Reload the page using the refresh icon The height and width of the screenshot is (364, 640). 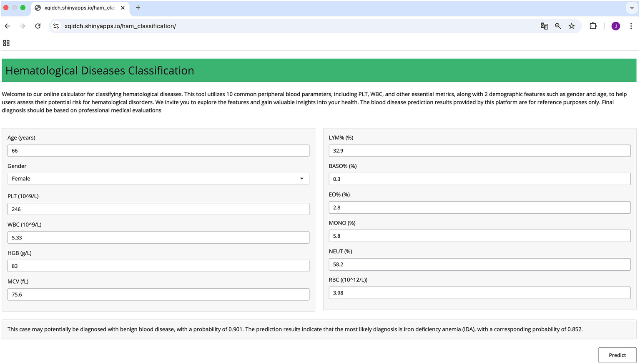pyautogui.click(x=38, y=26)
